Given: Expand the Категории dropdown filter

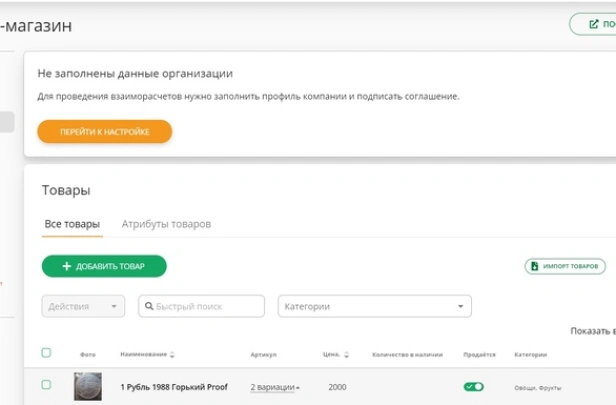Looking at the screenshot, I should 374,306.
